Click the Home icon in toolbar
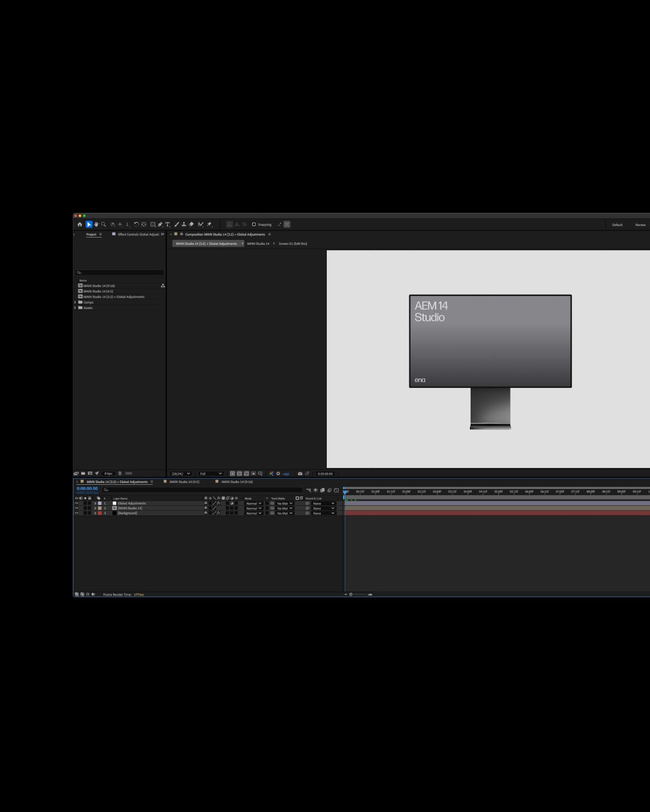This screenshot has height=812, width=650. tap(80, 224)
